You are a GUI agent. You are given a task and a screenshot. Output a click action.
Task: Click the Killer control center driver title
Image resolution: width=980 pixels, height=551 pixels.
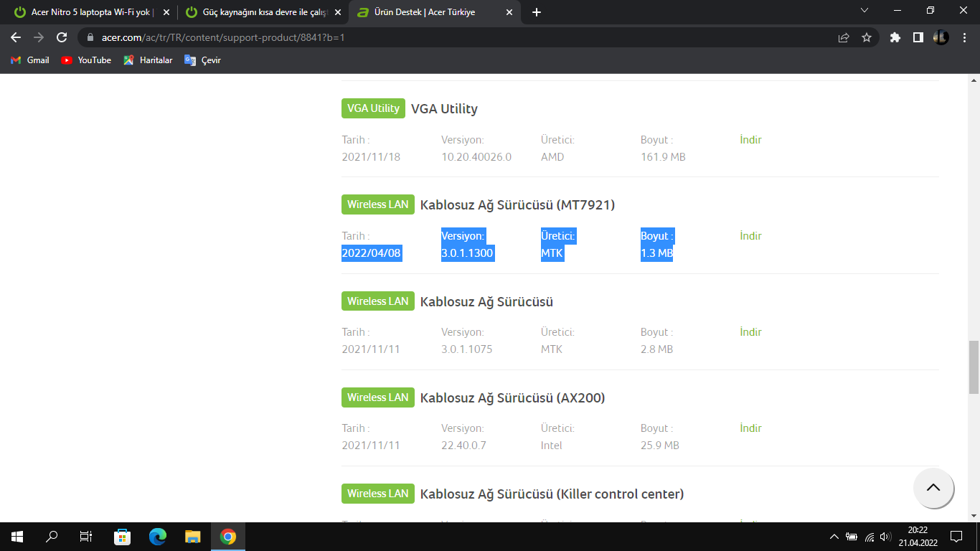click(552, 494)
